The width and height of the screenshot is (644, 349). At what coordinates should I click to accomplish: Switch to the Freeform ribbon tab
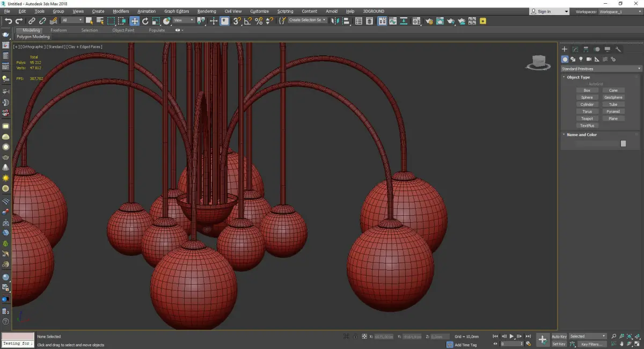coord(58,30)
